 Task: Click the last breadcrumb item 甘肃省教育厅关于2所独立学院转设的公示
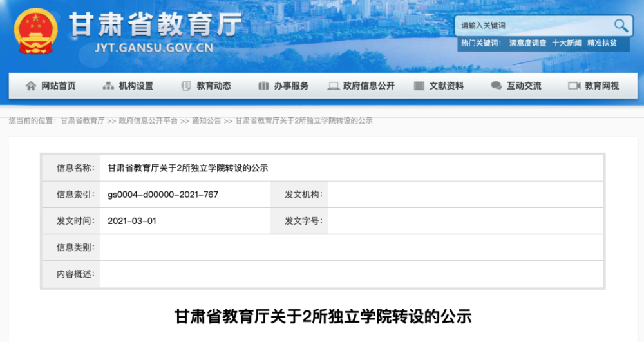click(x=304, y=120)
